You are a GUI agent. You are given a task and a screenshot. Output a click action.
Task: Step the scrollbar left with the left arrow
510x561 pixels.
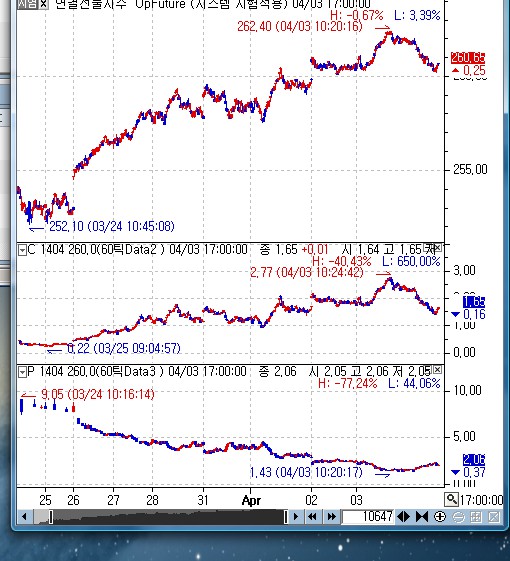(x=24, y=517)
